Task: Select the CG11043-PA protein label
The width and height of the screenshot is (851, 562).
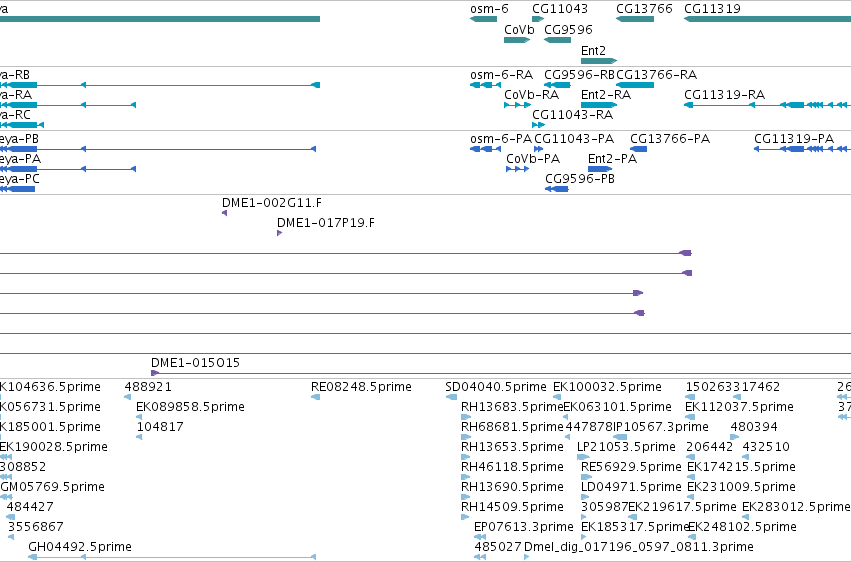Action: pos(574,139)
